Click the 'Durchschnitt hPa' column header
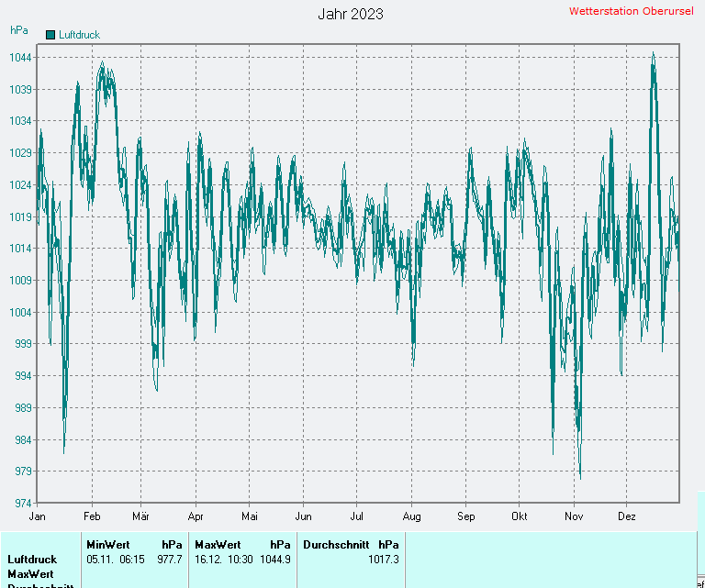This screenshot has height=588, width=705. [x=351, y=545]
